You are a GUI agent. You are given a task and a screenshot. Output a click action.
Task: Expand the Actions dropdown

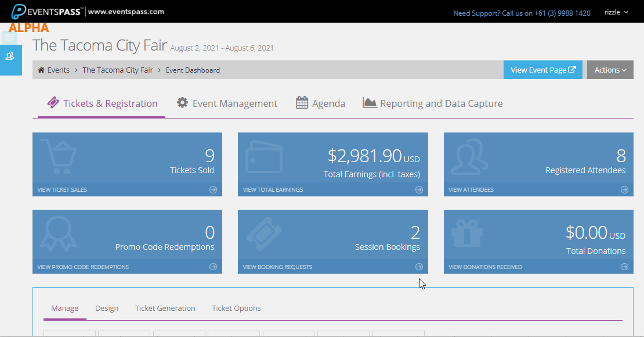tap(610, 70)
